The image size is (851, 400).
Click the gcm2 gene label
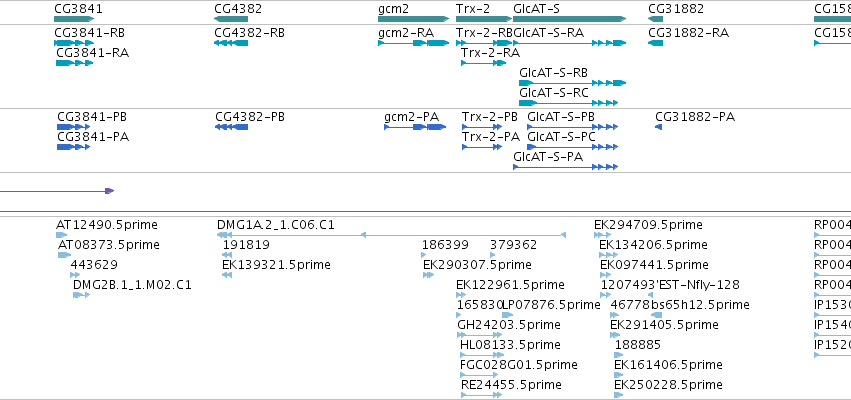(x=393, y=9)
